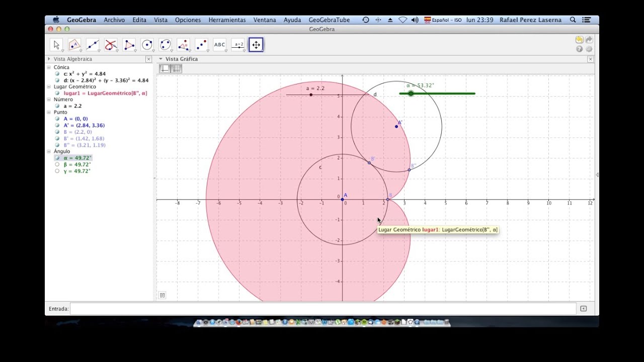Click the input help icon beside Entrada

[x=583, y=309]
